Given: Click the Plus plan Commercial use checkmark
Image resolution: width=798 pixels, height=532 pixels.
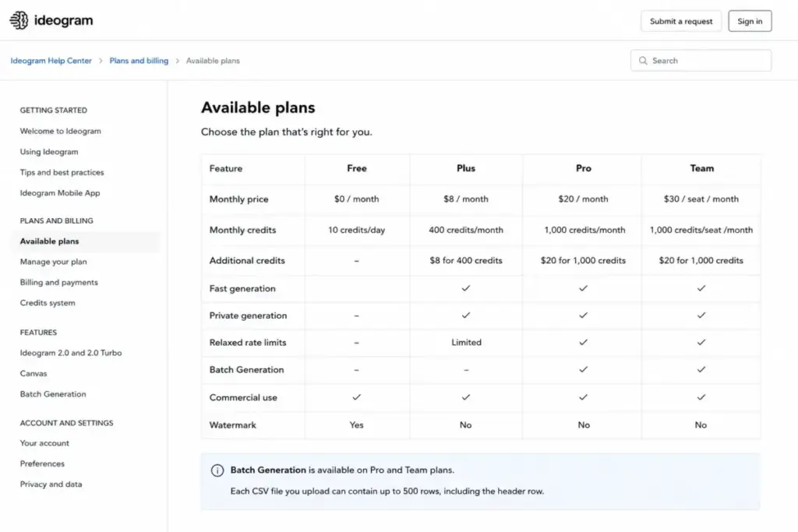Looking at the screenshot, I should pos(466,397).
